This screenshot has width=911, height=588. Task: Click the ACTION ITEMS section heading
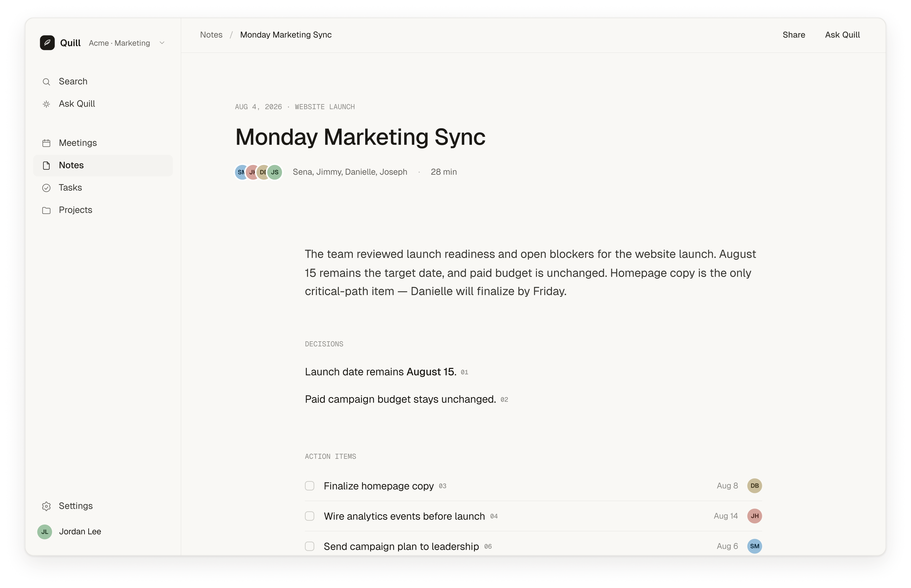coord(330,457)
